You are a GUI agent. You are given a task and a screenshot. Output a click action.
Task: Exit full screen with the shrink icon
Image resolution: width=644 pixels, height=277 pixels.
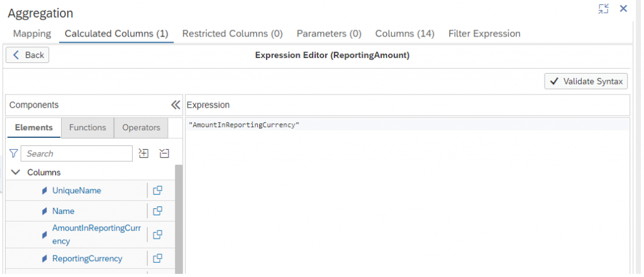(603, 9)
